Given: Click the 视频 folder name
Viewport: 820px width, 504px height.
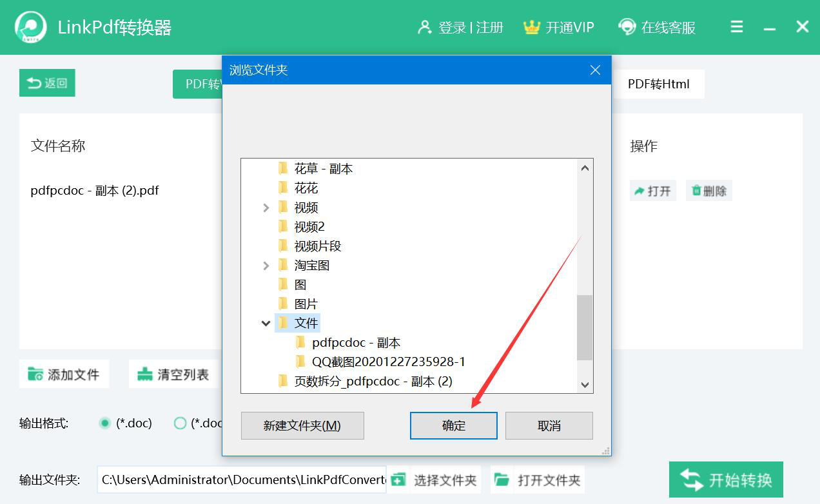Looking at the screenshot, I should click(x=306, y=208).
